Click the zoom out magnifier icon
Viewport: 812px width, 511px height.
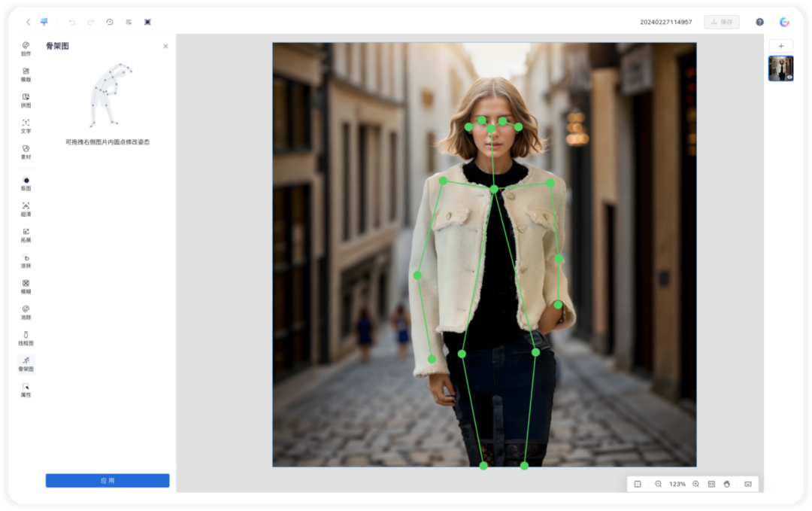[x=658, y=484]
